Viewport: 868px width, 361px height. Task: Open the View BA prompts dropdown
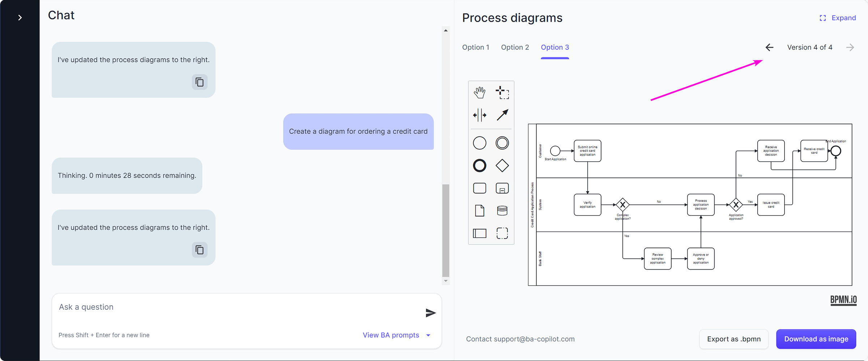[x=397, y=335]
